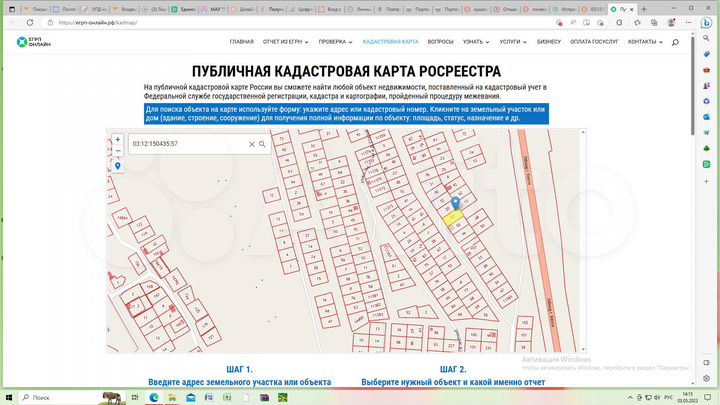Click the ЕГРП Онлайн logo

[x=34, y=42]
